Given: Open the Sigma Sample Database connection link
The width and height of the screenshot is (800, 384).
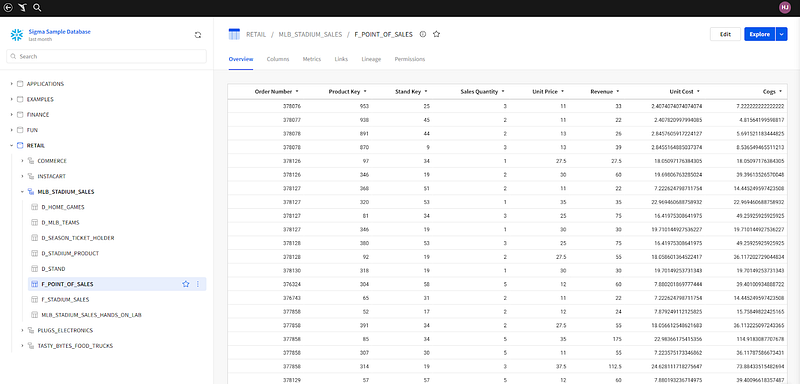Looking at the screenshot, I should point(60,32).
